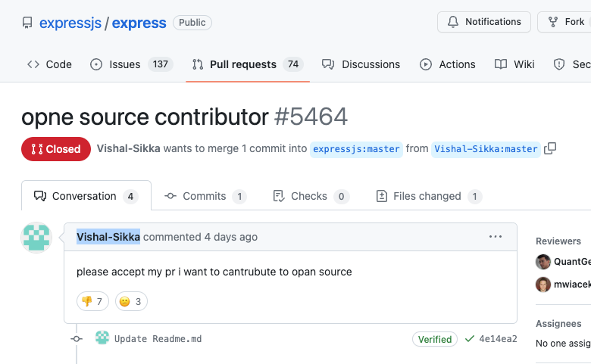Viewport: 591px width, 364px height.
Task: Click the small commit author avatar
Action: point(102,338)
